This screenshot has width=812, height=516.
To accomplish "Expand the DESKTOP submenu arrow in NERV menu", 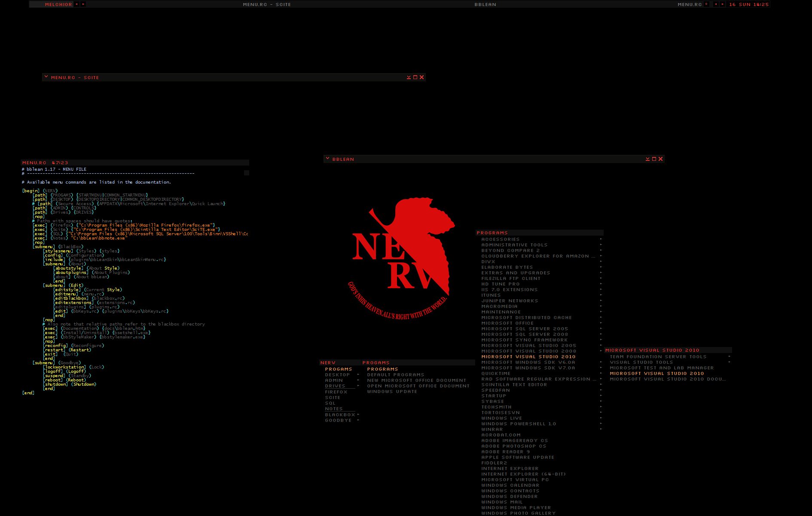I will coord(358,375).
